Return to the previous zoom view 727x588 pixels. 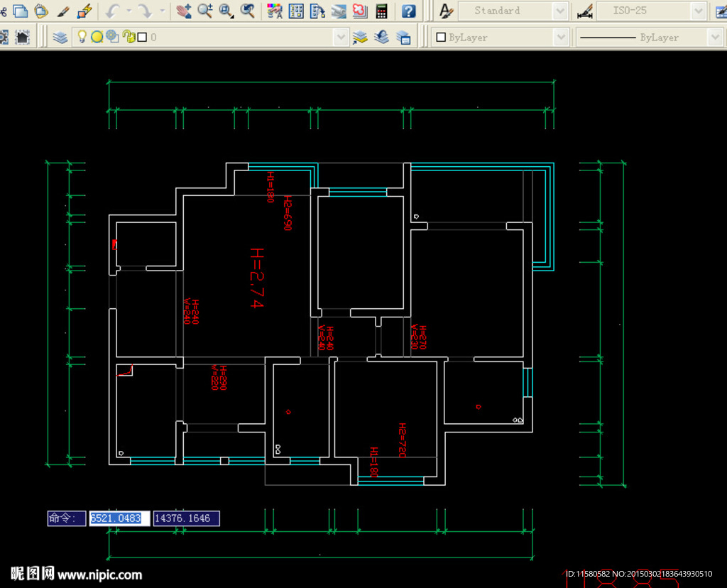click(248, 11)
